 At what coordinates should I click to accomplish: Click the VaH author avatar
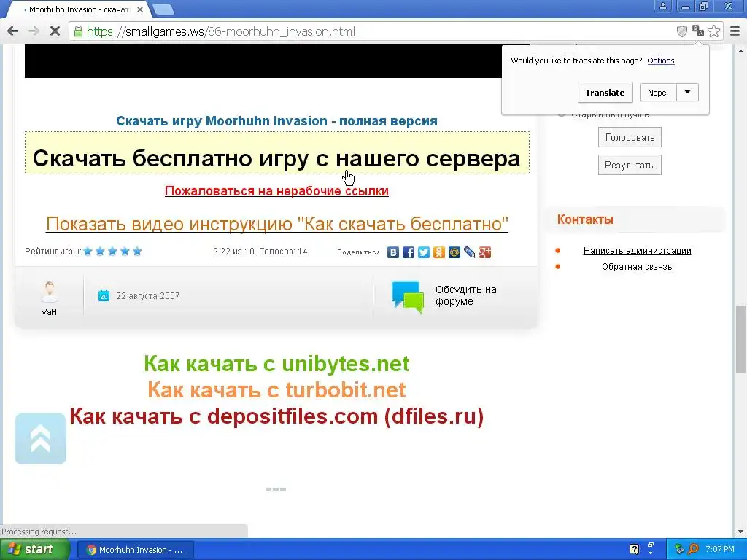coord(49,292)
